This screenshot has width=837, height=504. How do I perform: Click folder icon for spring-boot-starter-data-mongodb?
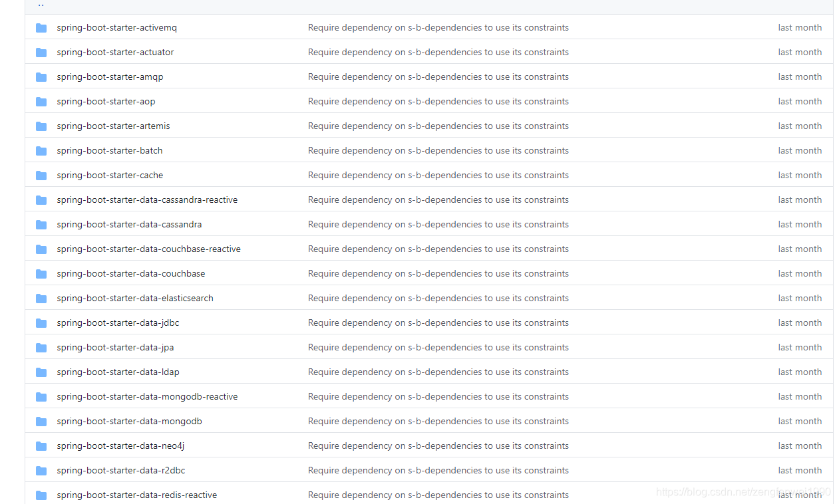(x=41, y=422)
